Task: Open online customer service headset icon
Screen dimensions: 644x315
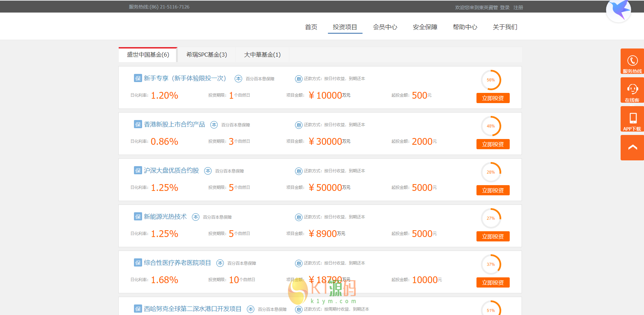Action: pyautogui.click(x=632, y=89)
